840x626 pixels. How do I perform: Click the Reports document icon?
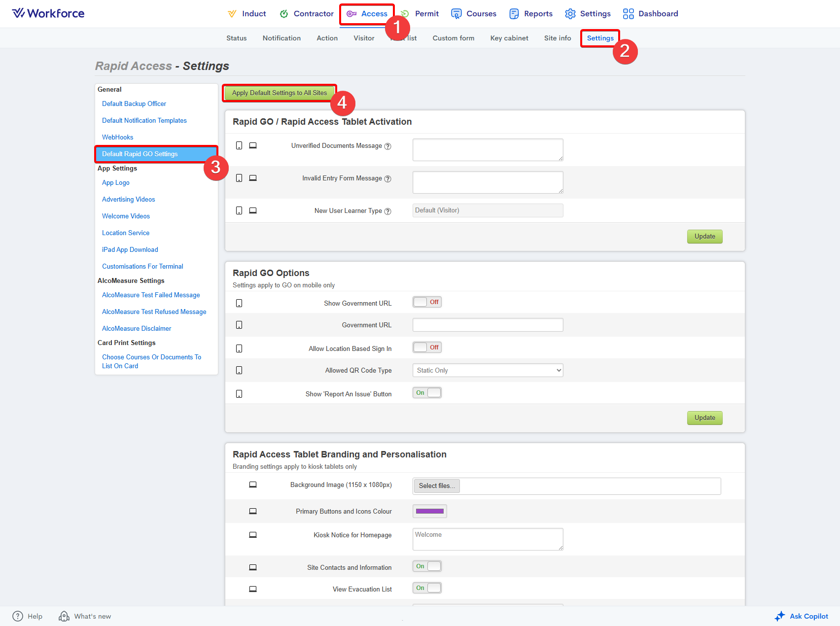(514, 14)
